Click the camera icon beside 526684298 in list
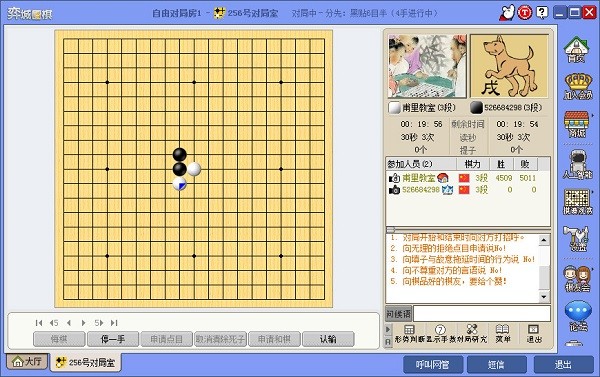 pos(394,190)
